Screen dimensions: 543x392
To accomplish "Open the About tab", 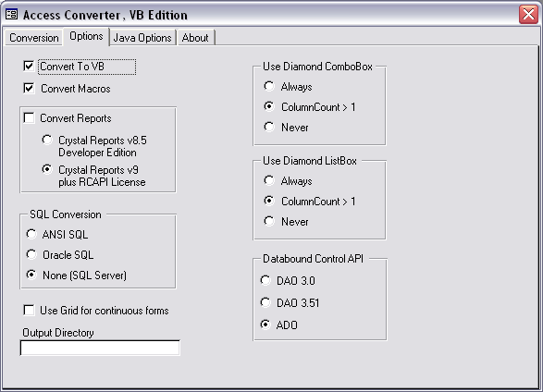I will tap(195, 38).
